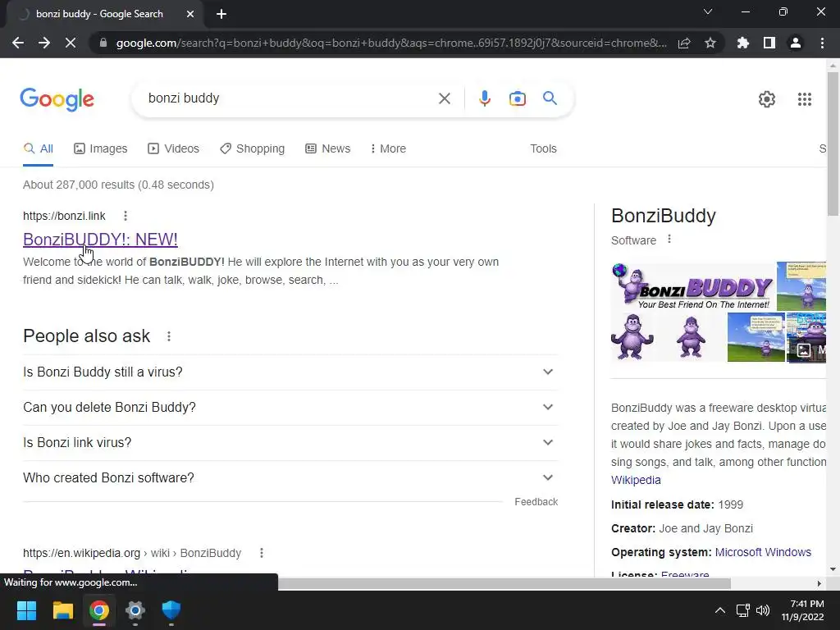Switch to the Images tab

point(101,149)
